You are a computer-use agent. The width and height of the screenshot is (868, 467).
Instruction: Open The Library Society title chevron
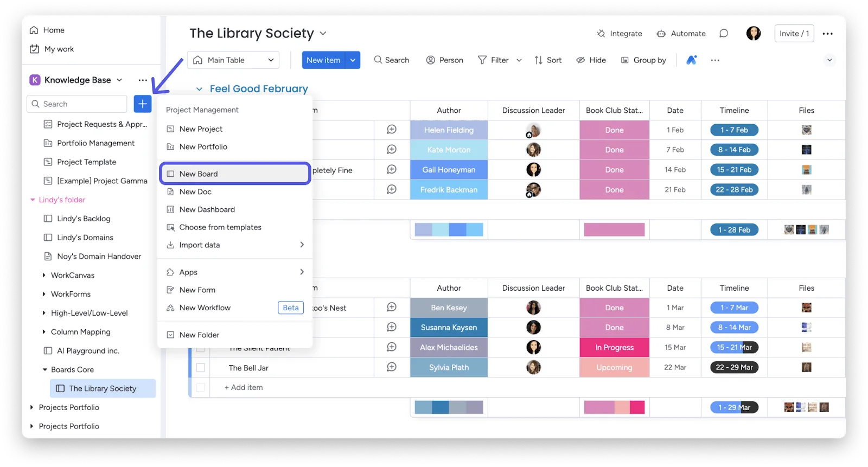pyautogui.click(x=323, y=34)
